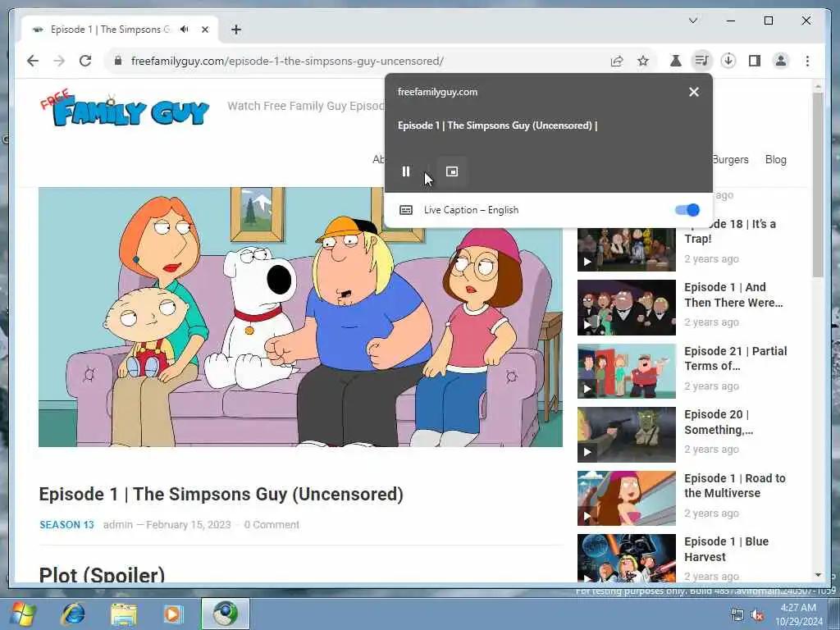Screen dimensions: 840x630
Task: Open Windows Media Player from the taskbar
Action: pos(173,614)
